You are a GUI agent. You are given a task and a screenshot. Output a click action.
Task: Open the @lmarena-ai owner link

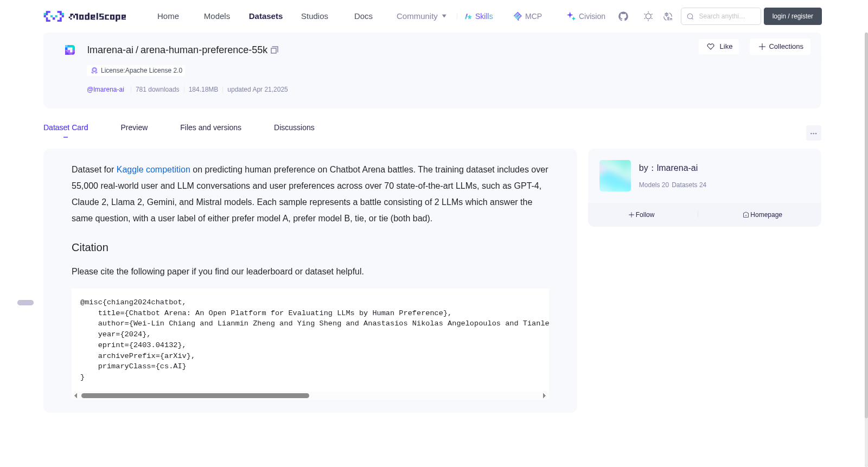coord(105,89)
